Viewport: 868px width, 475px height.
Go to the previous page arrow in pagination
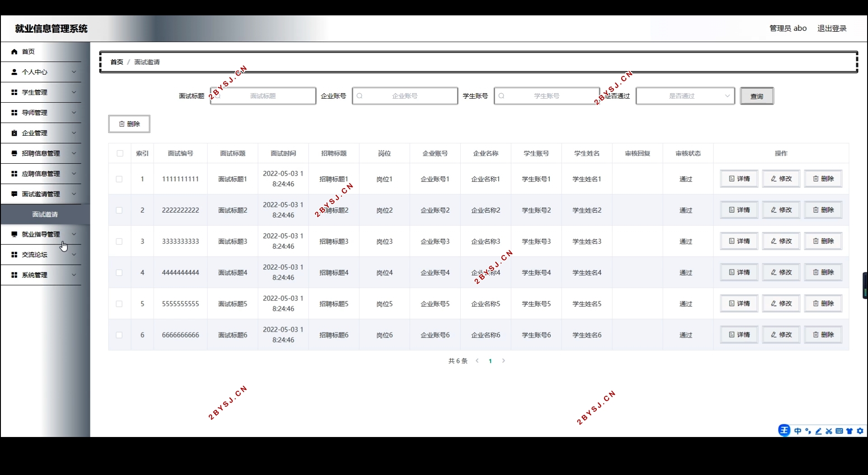pyautogui.click(x=477, y=361)
